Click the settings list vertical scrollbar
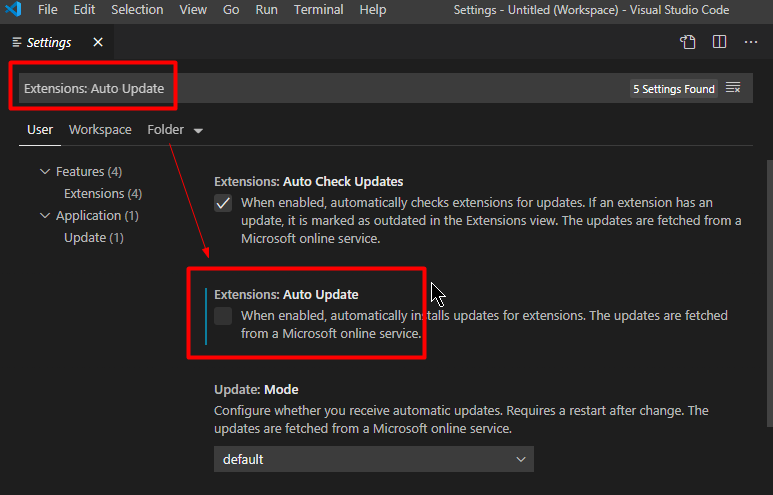 click(770, 293)
